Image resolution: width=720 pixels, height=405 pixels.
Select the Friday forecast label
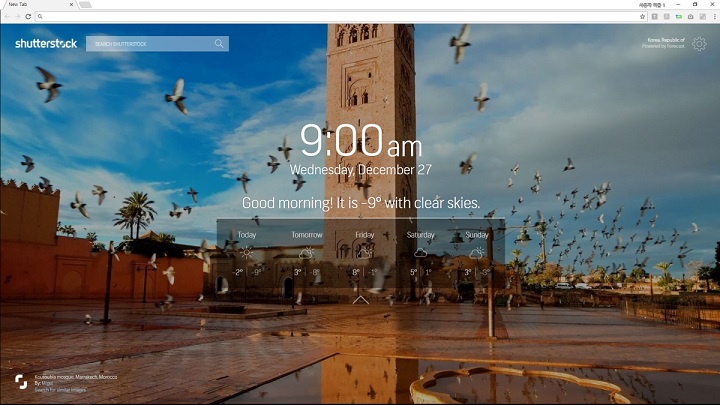[x=363, y=235]
